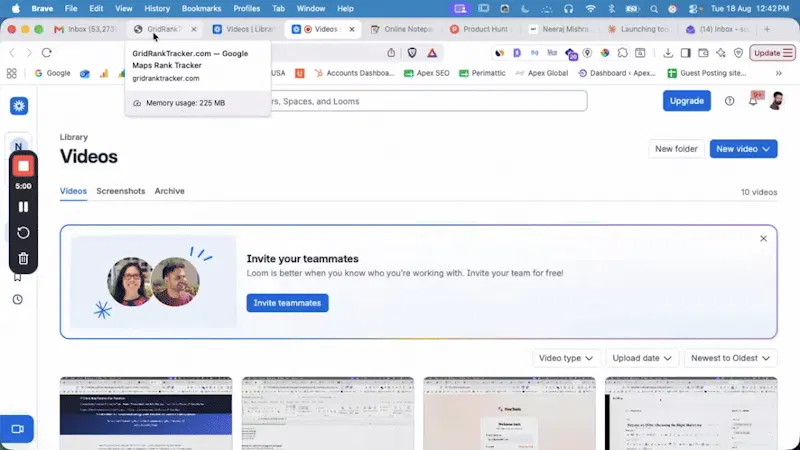Viewport: 800px width, 450px height.
Task: Open the Newest to Oldest sort dropdown
Action: (x=730, y=358)
